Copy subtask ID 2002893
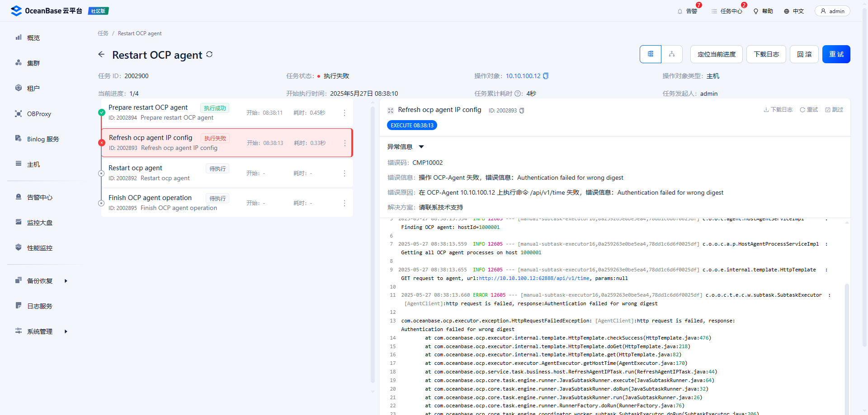 pyautogui.click(x=522, y=111)
